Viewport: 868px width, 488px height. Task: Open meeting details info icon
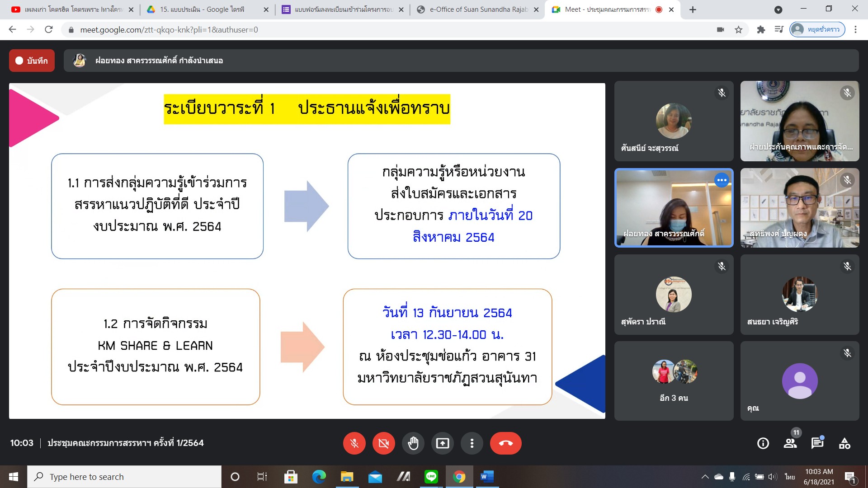[x=763, y=443]
